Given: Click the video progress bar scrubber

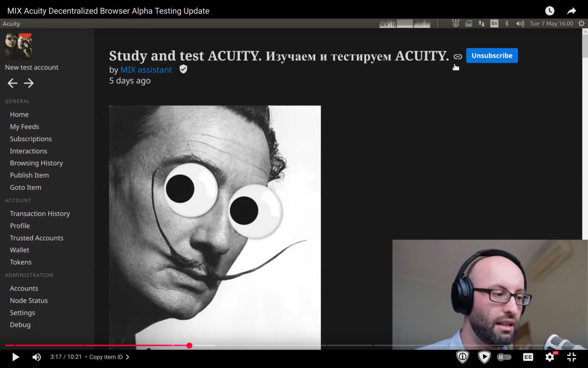Looking at the screenshot, I should point(189,346).
